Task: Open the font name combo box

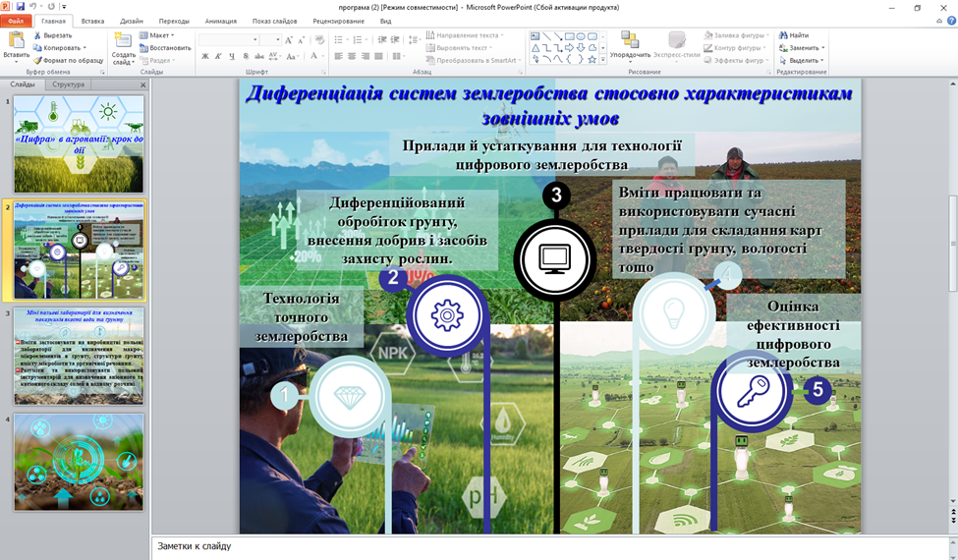Action: pos(229,39)
